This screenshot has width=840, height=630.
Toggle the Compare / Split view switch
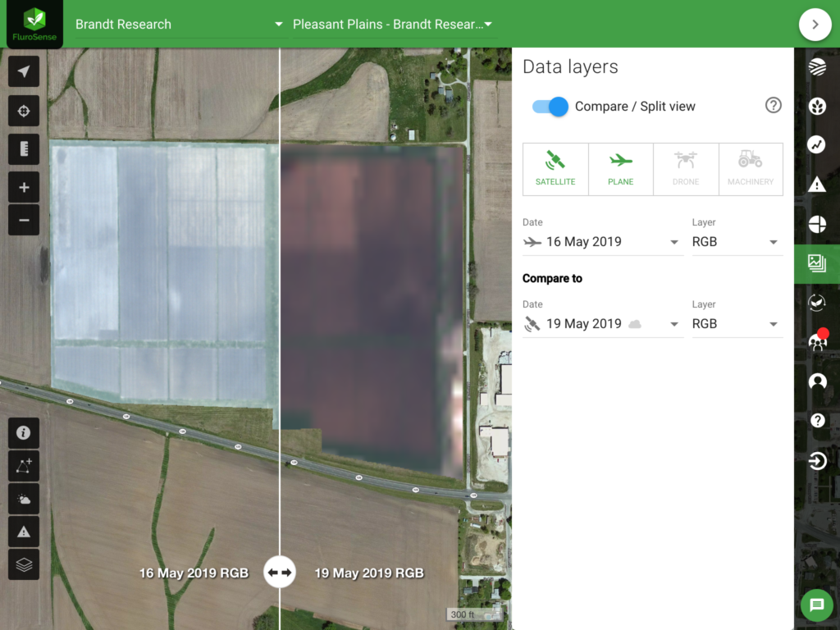coord(550,107)
